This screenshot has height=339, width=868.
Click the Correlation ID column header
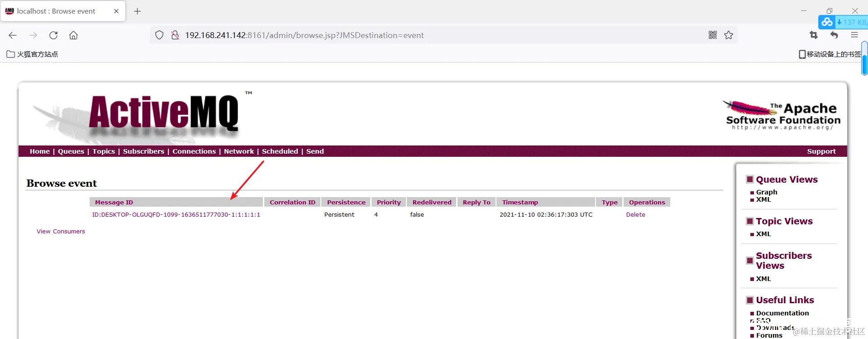[292, 203]
